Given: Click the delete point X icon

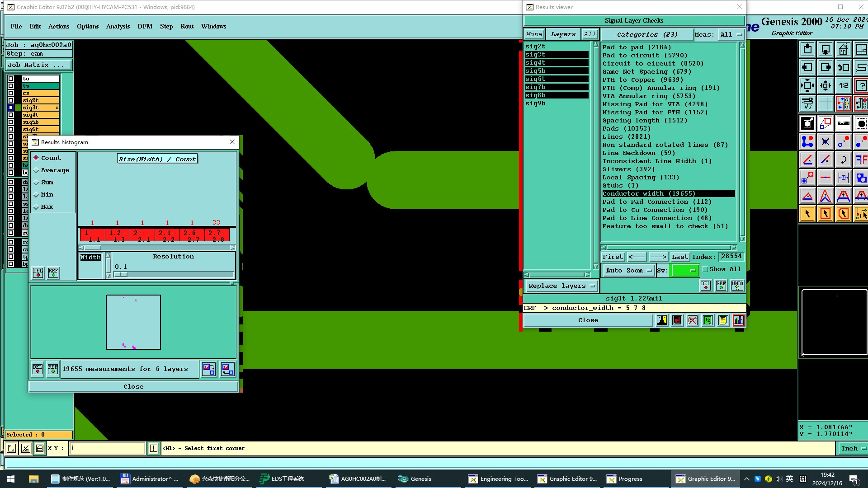Looking at the screenshot, I should [x=826, y=141].
